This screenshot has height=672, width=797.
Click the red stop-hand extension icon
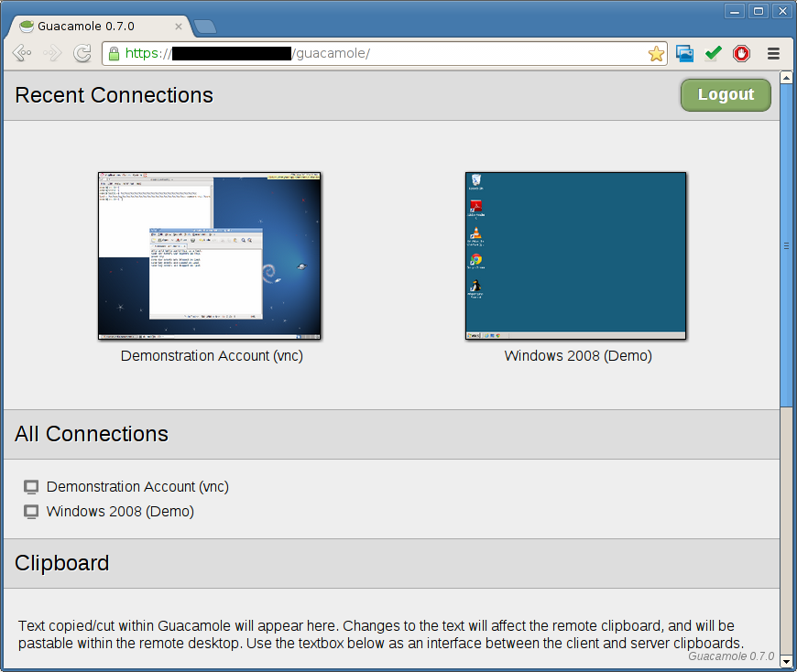coord(741,54)
